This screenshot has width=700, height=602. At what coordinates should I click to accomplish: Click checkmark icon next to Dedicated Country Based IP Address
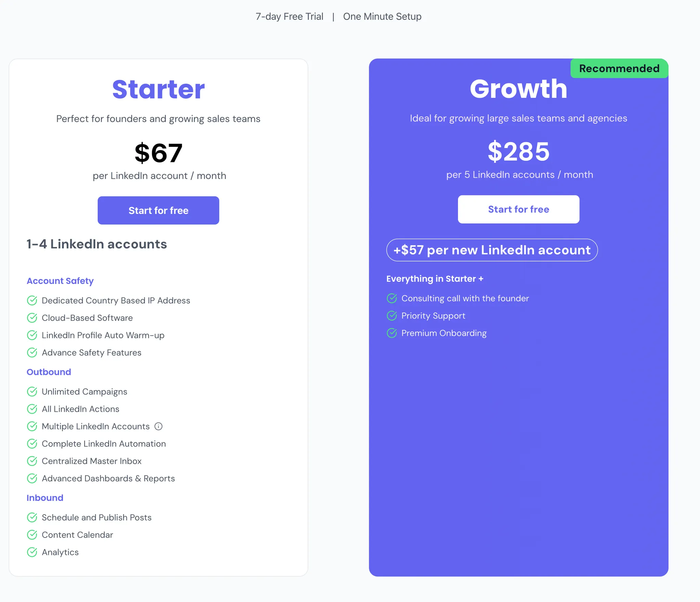[32, 301]
